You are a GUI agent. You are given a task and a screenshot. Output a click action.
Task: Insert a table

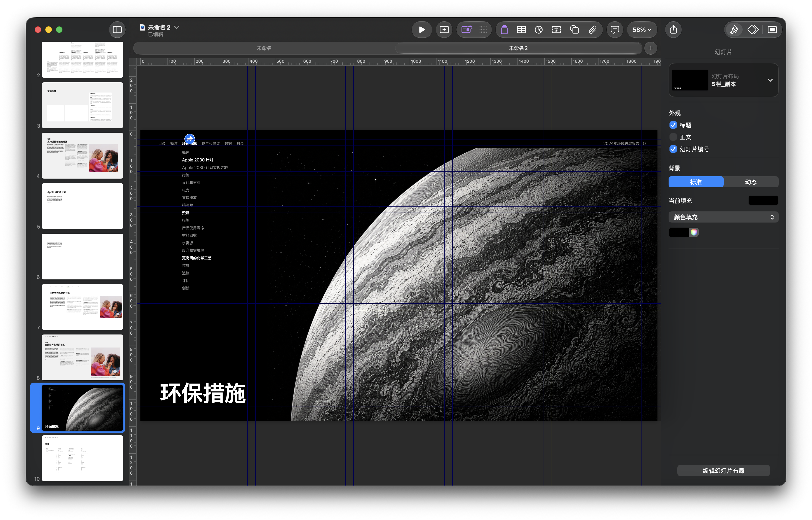point(521,30)
